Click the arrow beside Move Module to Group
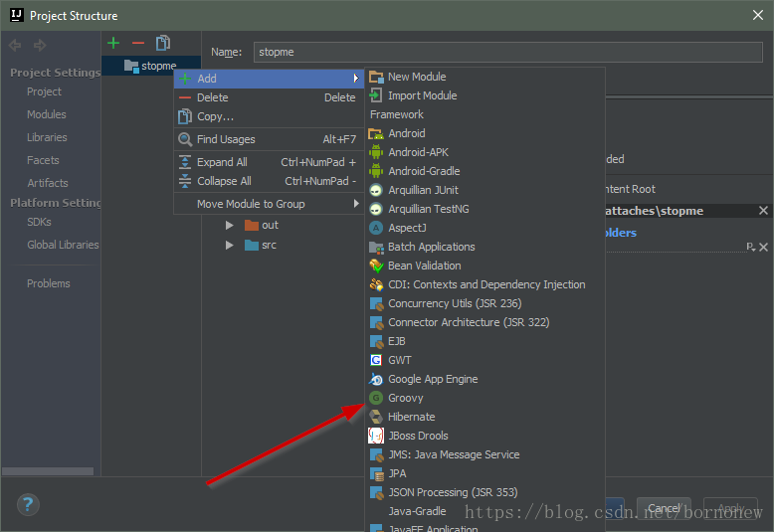The width and height of the screenshot is (774, 532). click(356, 203)
